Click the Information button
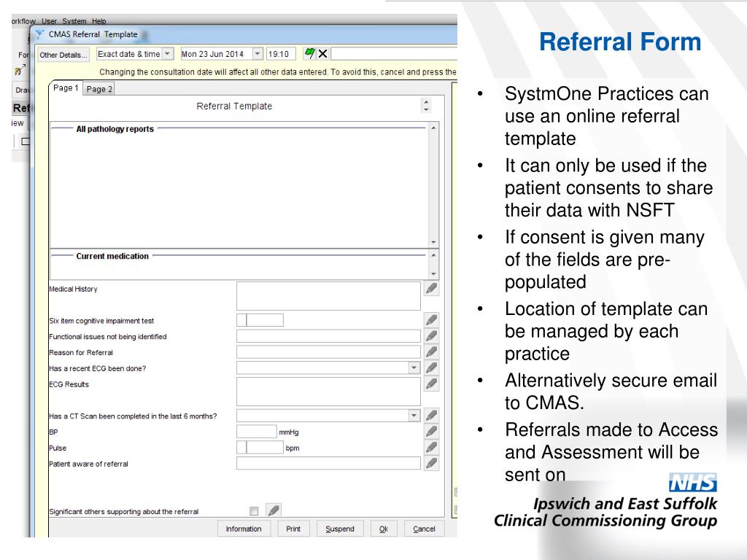This screenshot has height=560, width=747. click(244, 529)
